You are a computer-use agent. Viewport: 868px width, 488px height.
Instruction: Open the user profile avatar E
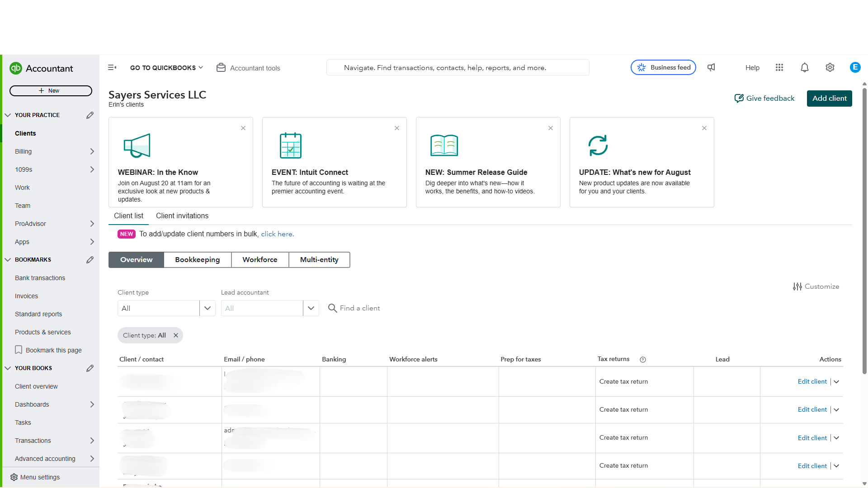coord(855,67)
